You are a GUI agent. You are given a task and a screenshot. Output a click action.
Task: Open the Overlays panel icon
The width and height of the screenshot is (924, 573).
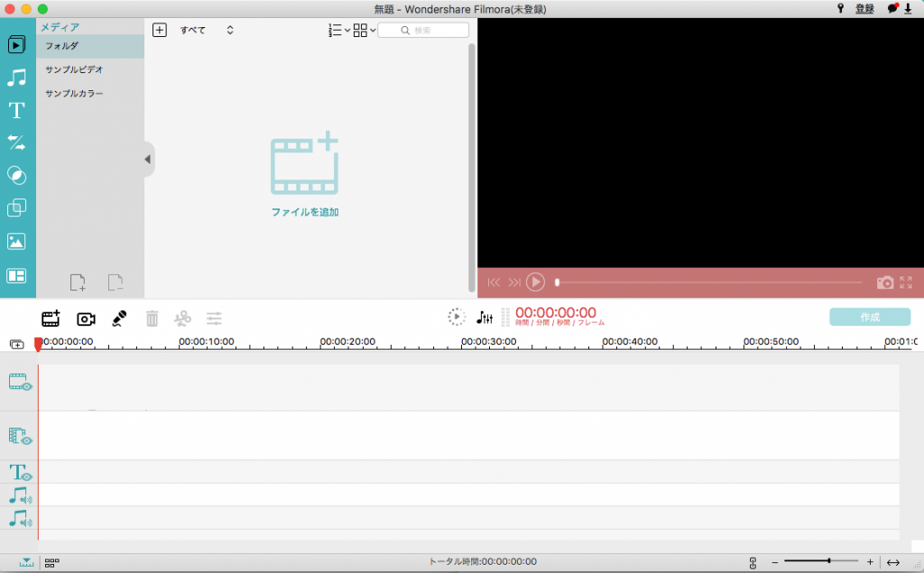pyautogui.click(x=16, y=208)
